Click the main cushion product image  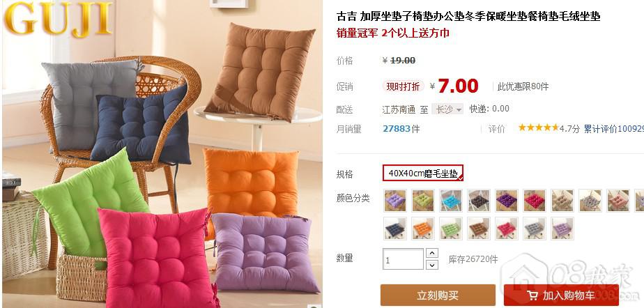[x=162, y=154]
